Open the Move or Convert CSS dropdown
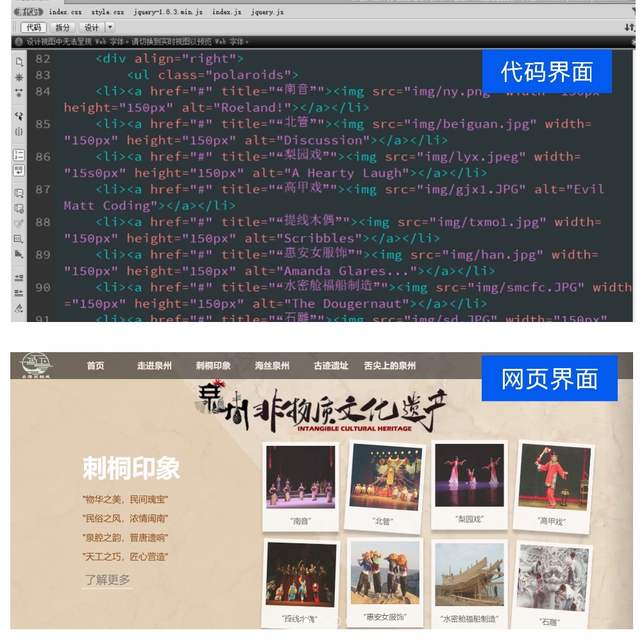 19,254
